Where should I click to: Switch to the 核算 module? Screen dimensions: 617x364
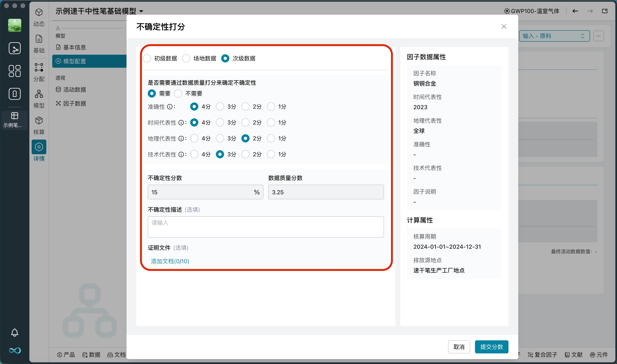(x=39, y=126)
